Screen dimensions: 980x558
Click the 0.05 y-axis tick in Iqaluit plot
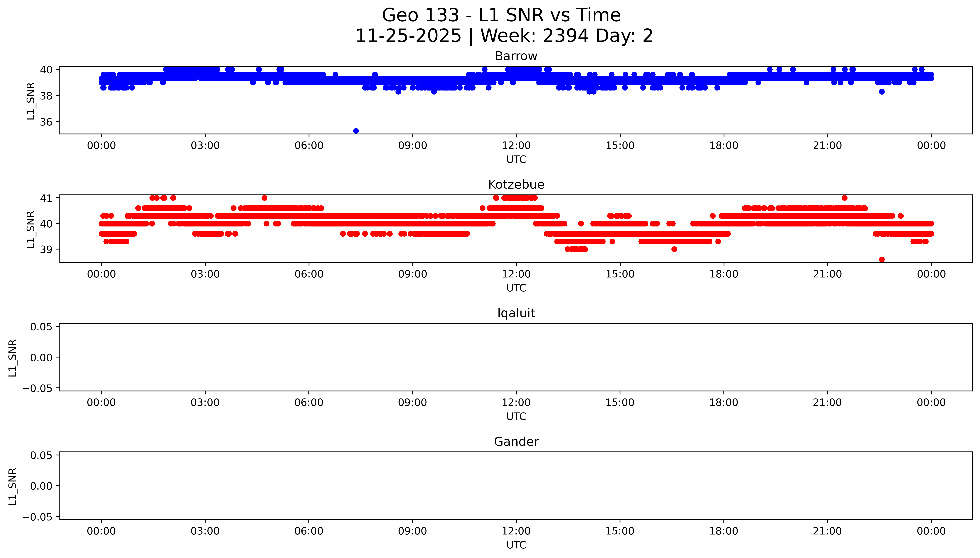pyautogui.click(x=41, y=327)
